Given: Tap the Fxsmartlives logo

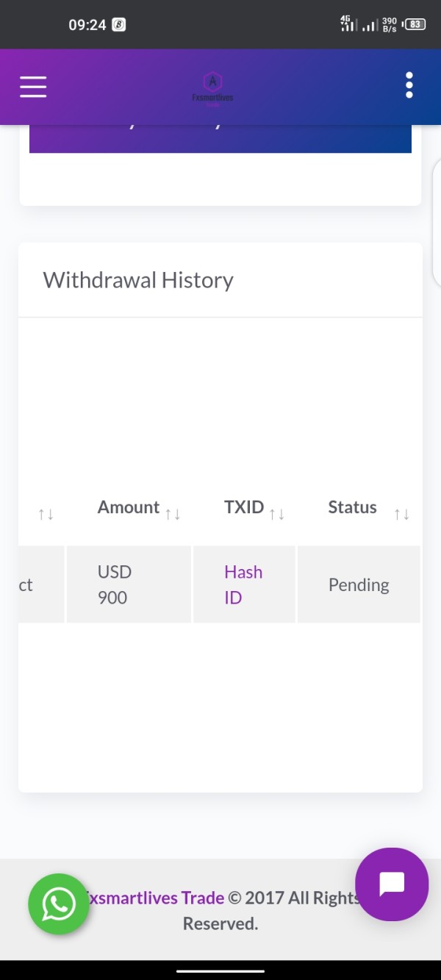Looking at the screenshot, I should [x=212, y=89].
